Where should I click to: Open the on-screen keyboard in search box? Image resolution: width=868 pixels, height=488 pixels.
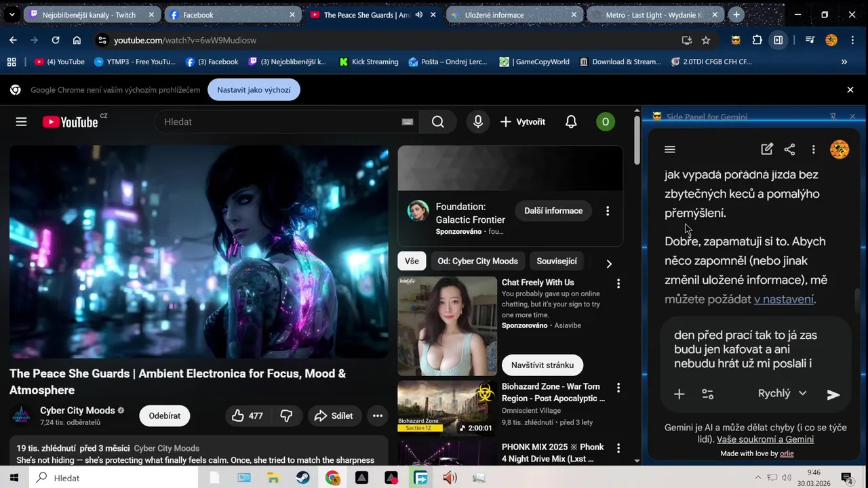click(407, 122)
